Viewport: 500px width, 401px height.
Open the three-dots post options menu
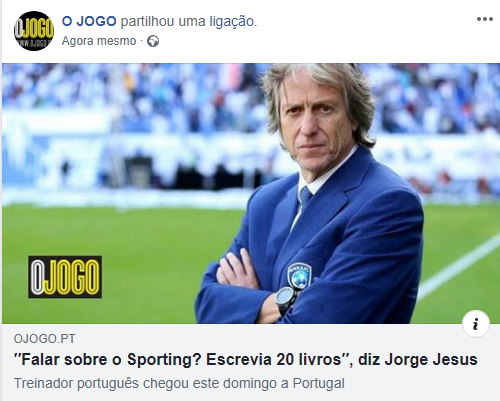(x=485, y=19)
